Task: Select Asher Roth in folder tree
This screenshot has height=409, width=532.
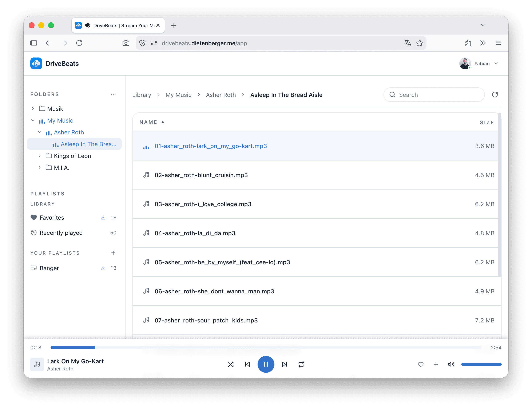Action: 69,132
